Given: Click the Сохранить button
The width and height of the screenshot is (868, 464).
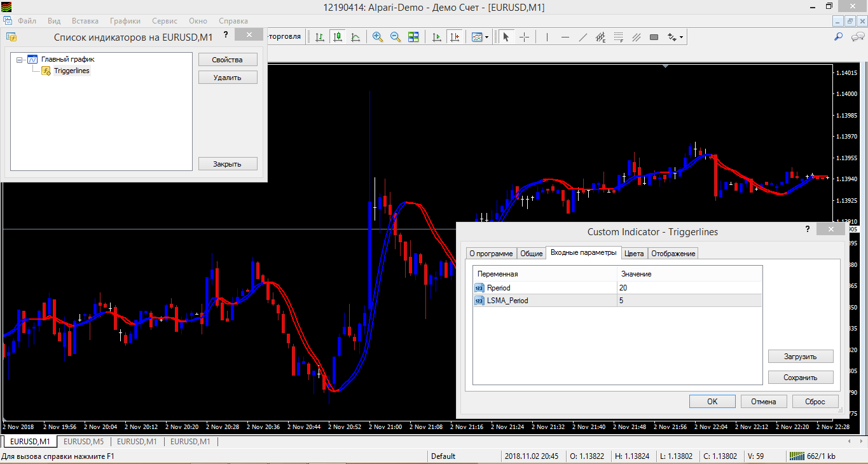Looking at the screenshot, I should click(801, 377).
